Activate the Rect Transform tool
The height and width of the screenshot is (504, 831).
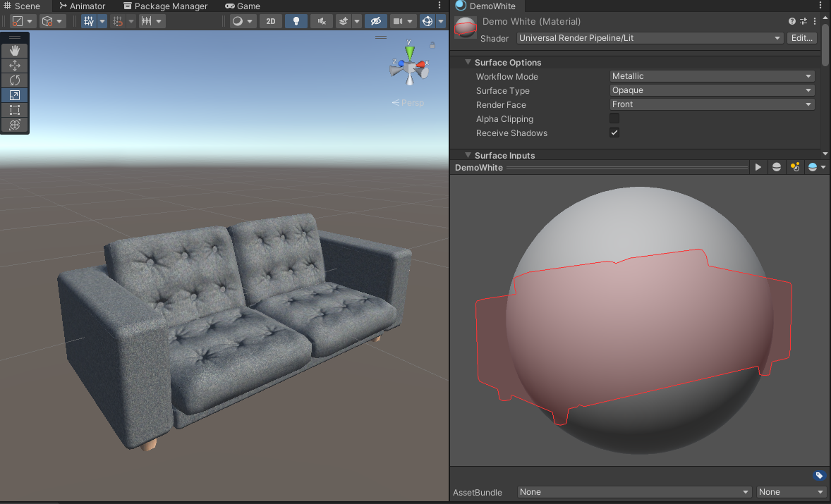coord(15,110)
